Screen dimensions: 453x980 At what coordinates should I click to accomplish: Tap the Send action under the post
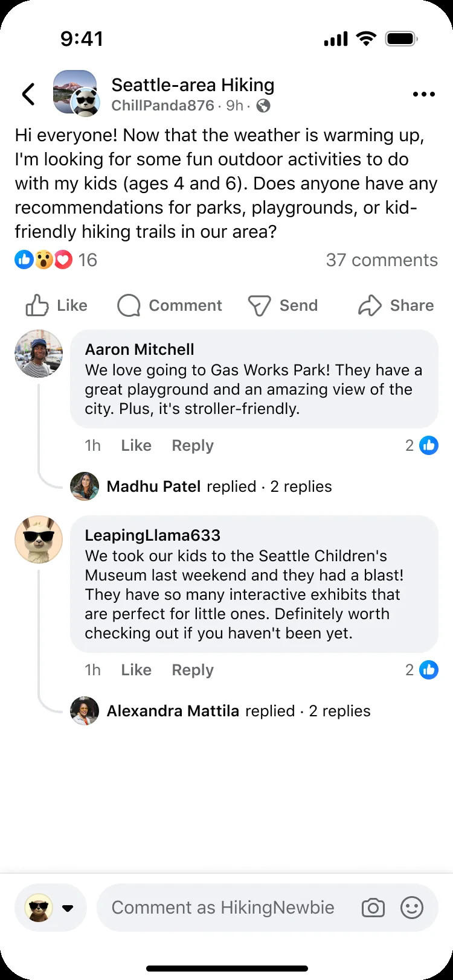(283, 305)
